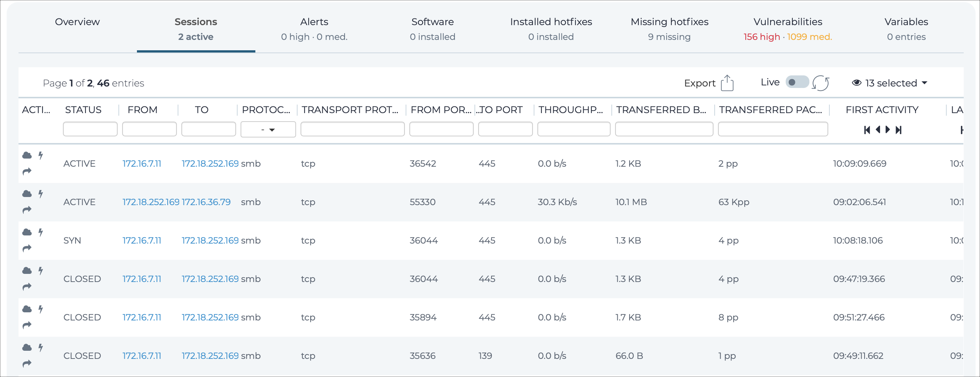
Task: Click cloud icon in the 09:47:19.366 row
Action: [x=27, y=270]
